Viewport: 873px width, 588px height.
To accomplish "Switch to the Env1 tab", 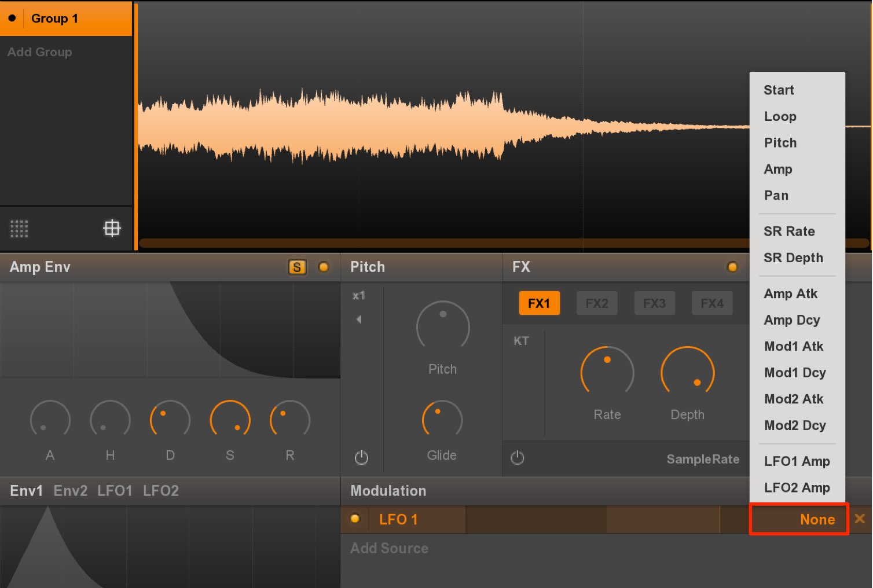I will pyautogui.click(x=27, y=491).
